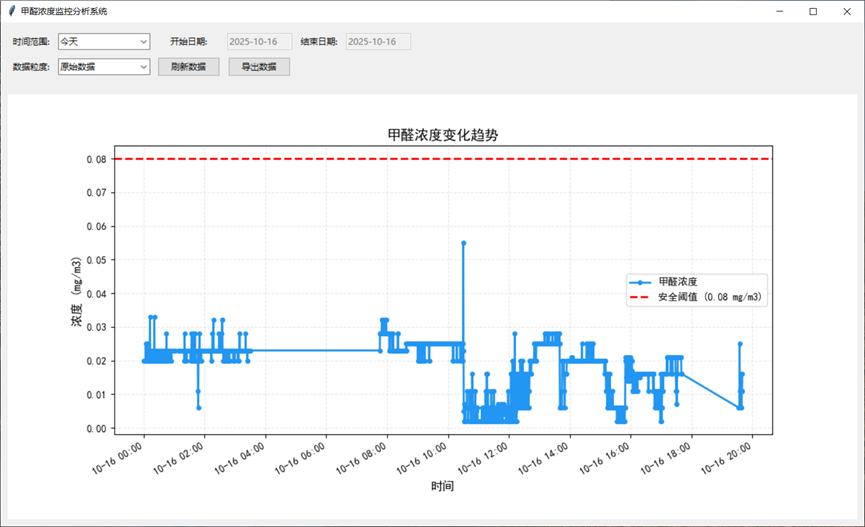This screenshot has width=865, height=527.
Task: Open the 时间范围 dropdown showing 今天
Action: click(104, 42)
